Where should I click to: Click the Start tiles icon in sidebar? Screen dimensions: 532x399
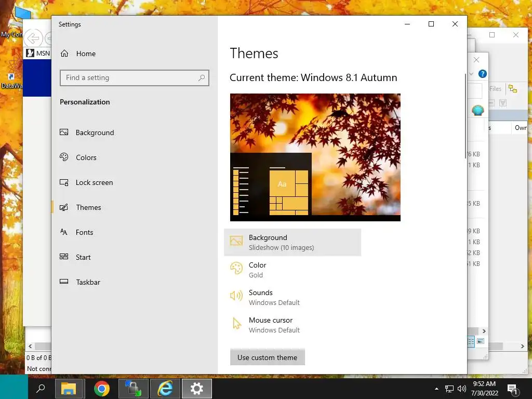point(64,257)
